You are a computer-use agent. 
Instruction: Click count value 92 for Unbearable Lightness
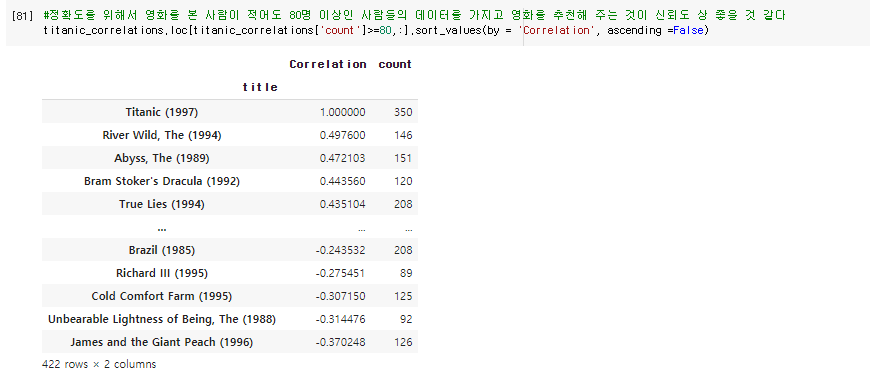click(406, 319)
